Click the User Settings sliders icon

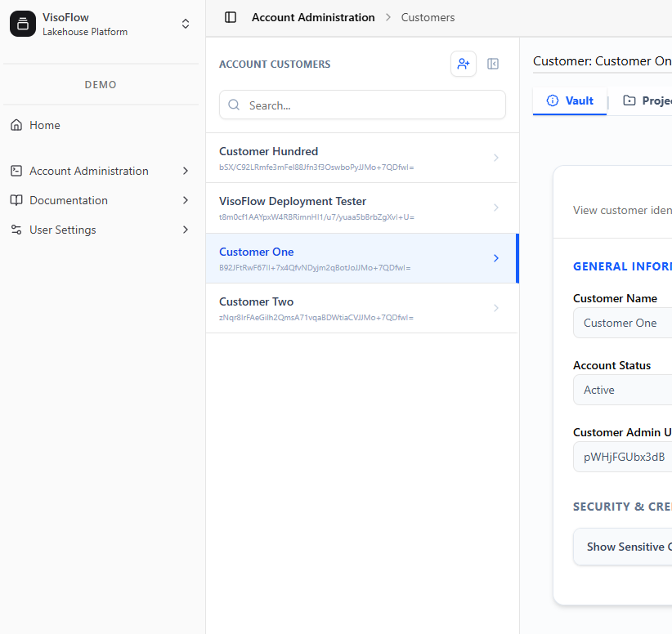tap(16, 230)
